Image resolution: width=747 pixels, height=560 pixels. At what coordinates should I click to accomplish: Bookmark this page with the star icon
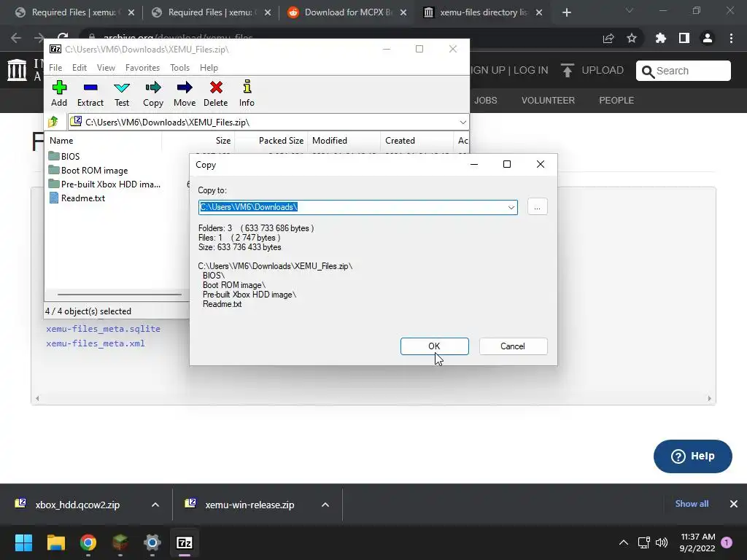point(632,38)
